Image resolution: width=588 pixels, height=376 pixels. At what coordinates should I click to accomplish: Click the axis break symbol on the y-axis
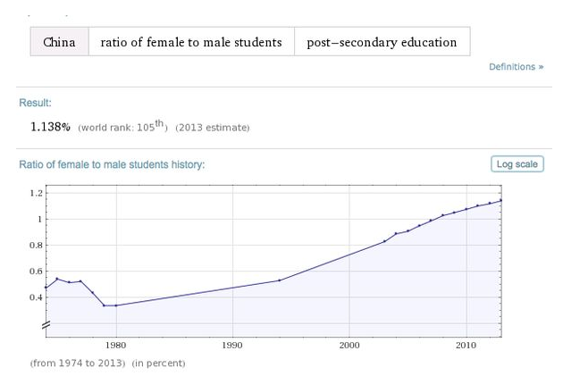46,325
